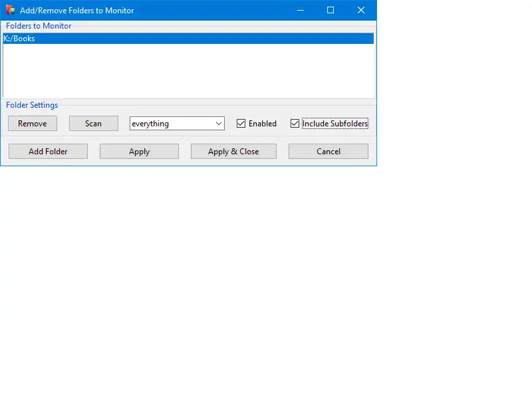Screen dimensions: 532x399
Task: Click Apply & Close button
Action: 233,152
